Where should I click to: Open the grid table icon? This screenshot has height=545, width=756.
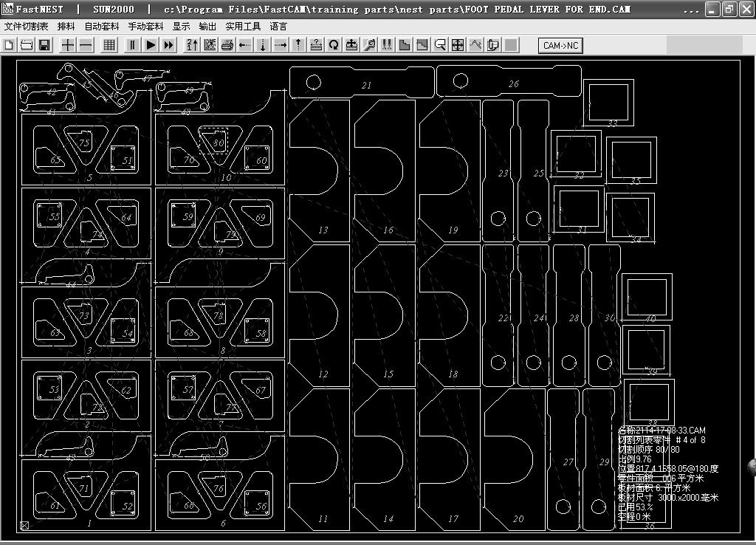click(x=109, y=45)
